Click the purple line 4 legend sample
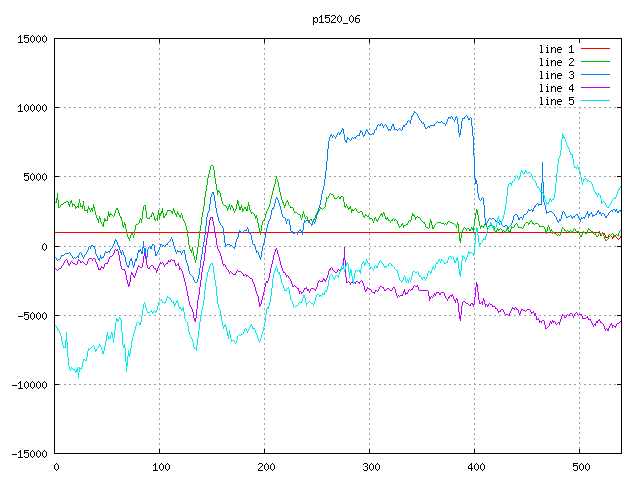 pos(595,88)
